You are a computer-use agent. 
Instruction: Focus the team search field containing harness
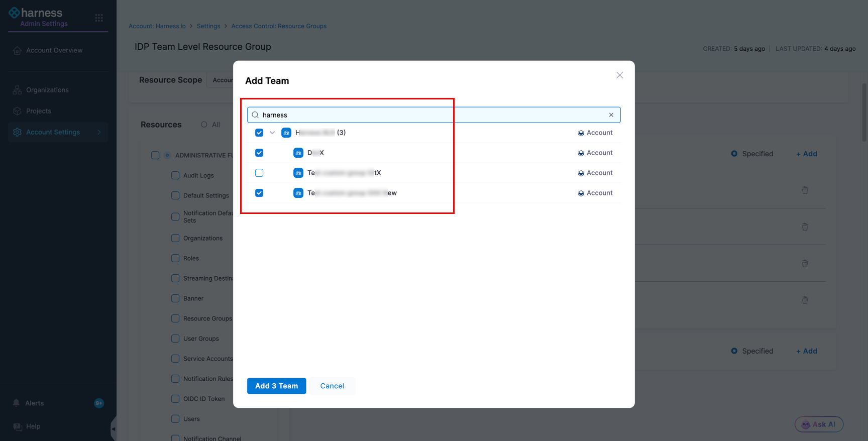click(x=434, y=115)
